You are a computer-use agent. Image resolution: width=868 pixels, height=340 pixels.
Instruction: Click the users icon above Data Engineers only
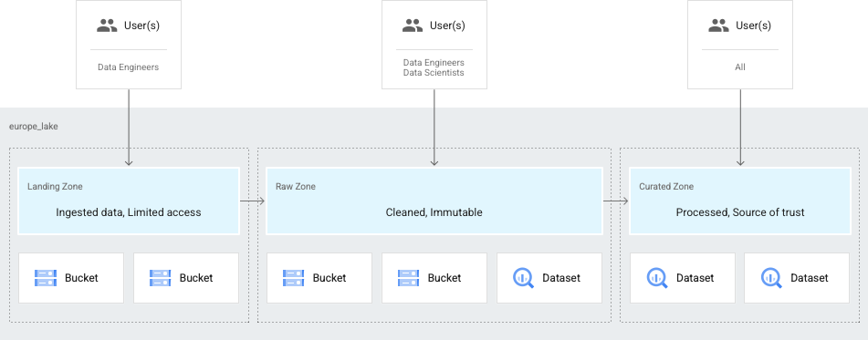point(107,26)
